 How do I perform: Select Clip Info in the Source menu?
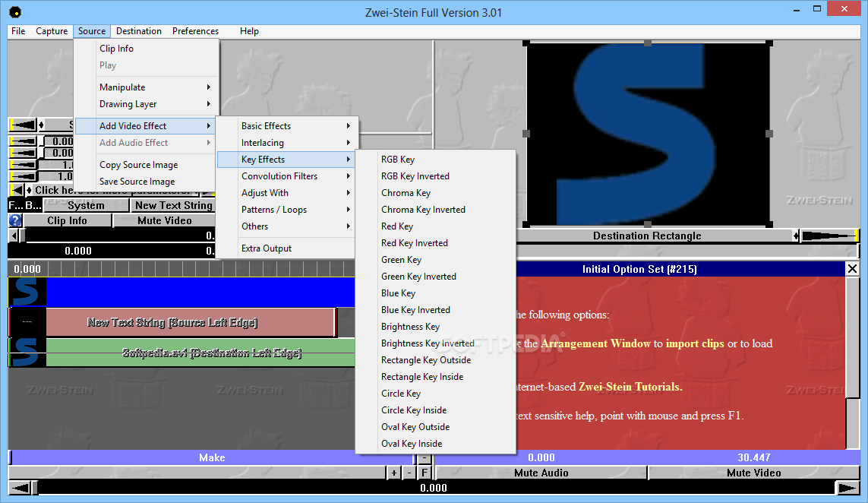(x=146, y=48)
